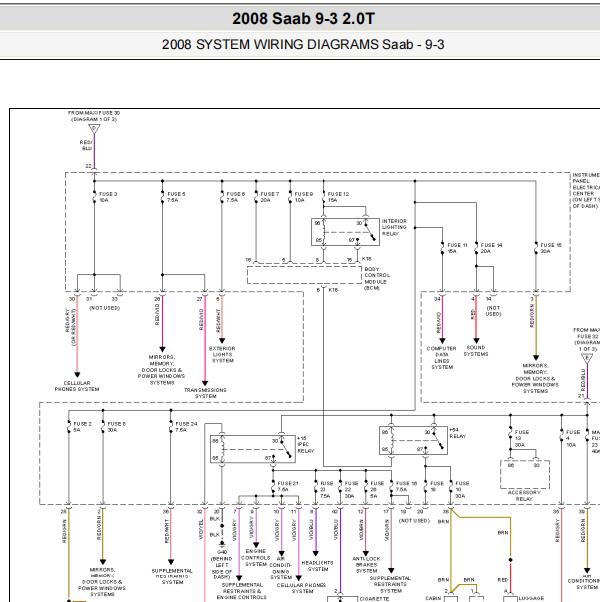This screenshot has width=600, height=602.
Task: Select the "ACCESSORY RELAY" label
Action: coord(524,495)
